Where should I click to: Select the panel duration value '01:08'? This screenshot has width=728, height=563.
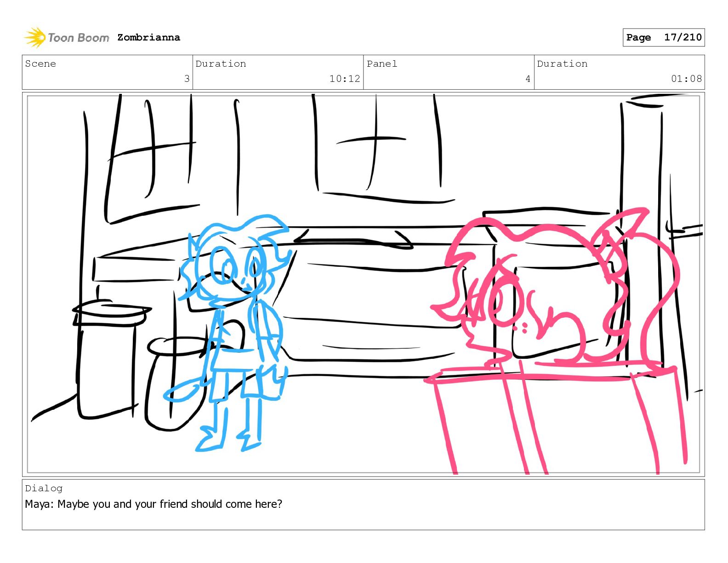pyautogui.click(x=686, y=79)
